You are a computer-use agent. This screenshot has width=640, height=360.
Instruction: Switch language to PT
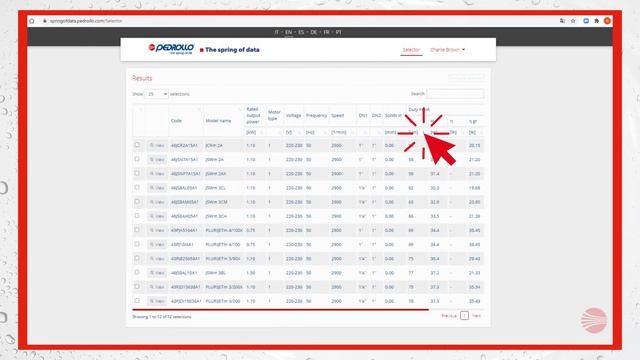click(339, 32)
